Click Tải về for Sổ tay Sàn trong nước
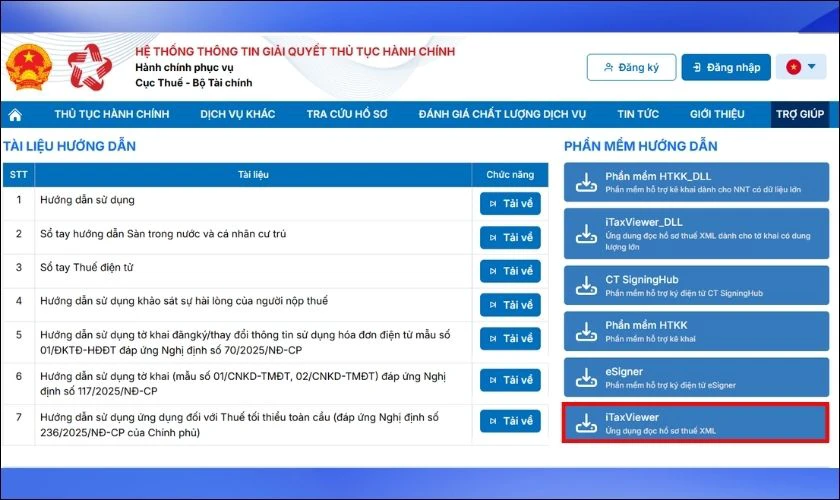The width and height of the screenshot is (840, 500). pos(510,237)
